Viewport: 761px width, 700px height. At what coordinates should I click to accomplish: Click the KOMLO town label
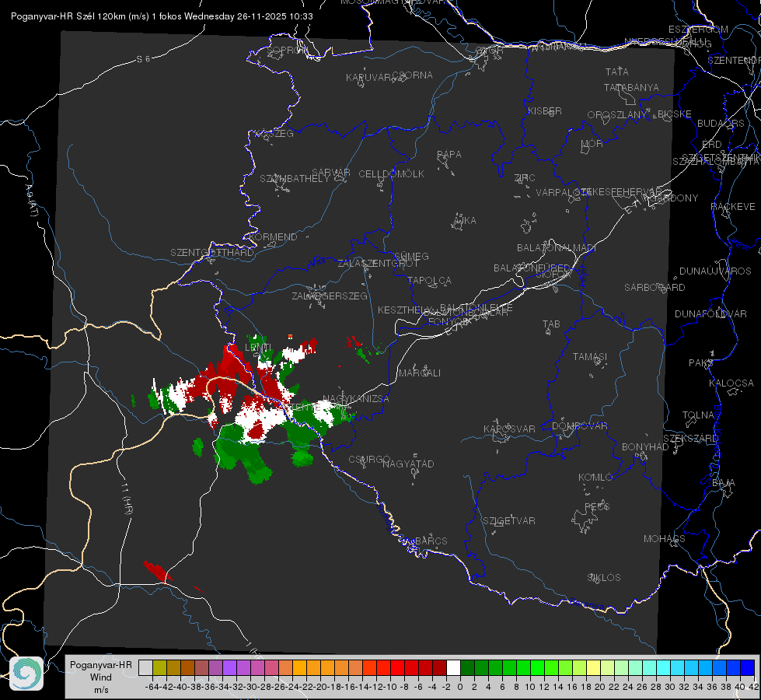[x=595, y=478]
